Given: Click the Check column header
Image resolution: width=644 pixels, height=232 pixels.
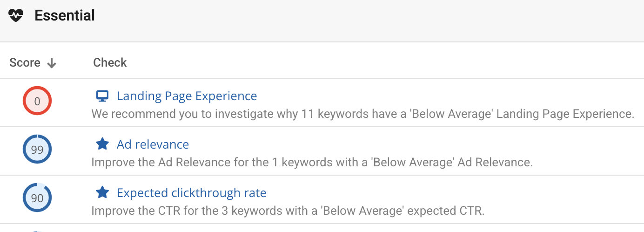Looking at the screenshot, I should click(110, 62).
